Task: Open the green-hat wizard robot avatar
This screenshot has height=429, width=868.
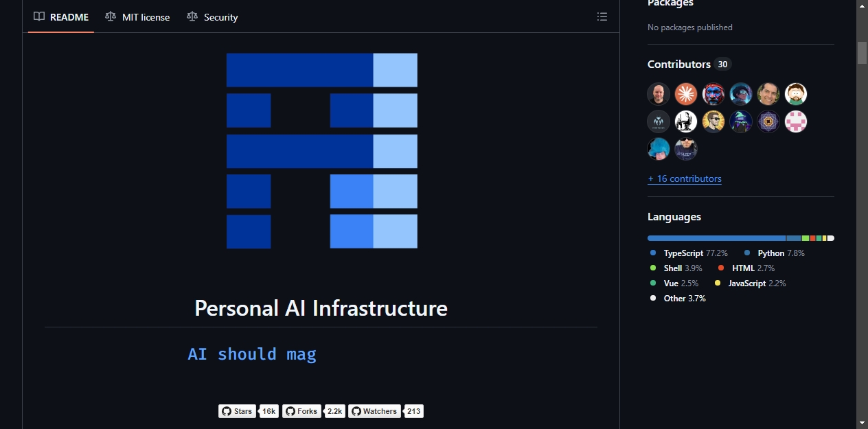Action: (x=741, y=121)
